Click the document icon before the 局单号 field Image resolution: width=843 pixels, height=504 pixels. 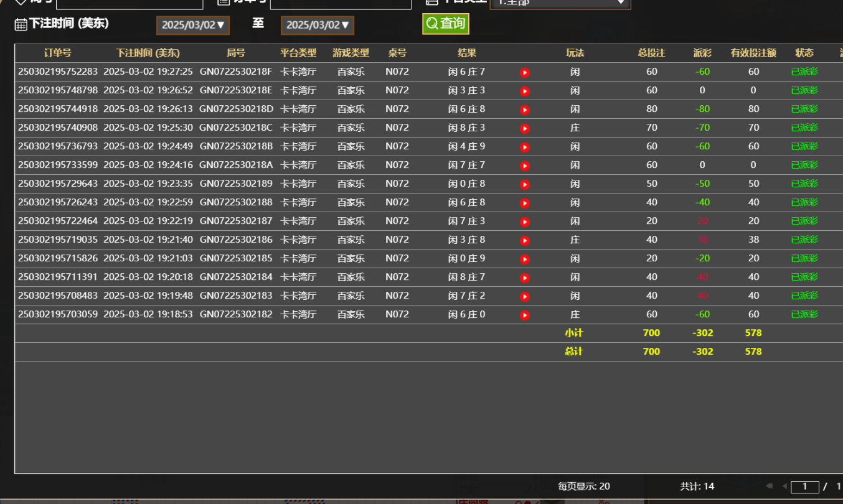point(223,3)
